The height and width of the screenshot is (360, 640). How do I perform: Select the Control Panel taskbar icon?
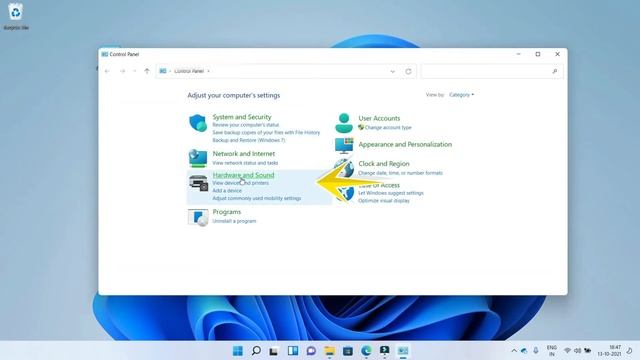tap(403, 351)
